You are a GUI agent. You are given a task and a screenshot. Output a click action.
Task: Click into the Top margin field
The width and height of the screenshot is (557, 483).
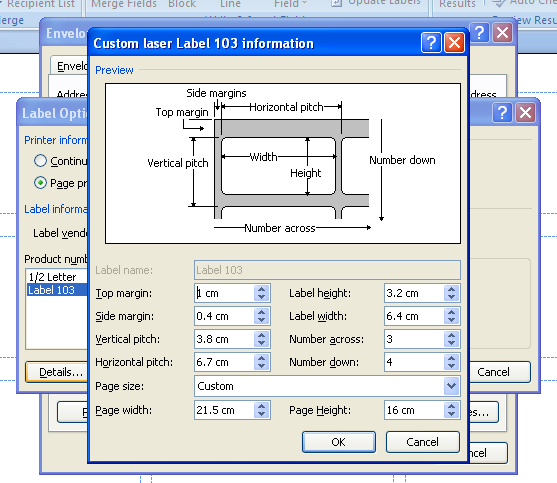click(225, 293)
